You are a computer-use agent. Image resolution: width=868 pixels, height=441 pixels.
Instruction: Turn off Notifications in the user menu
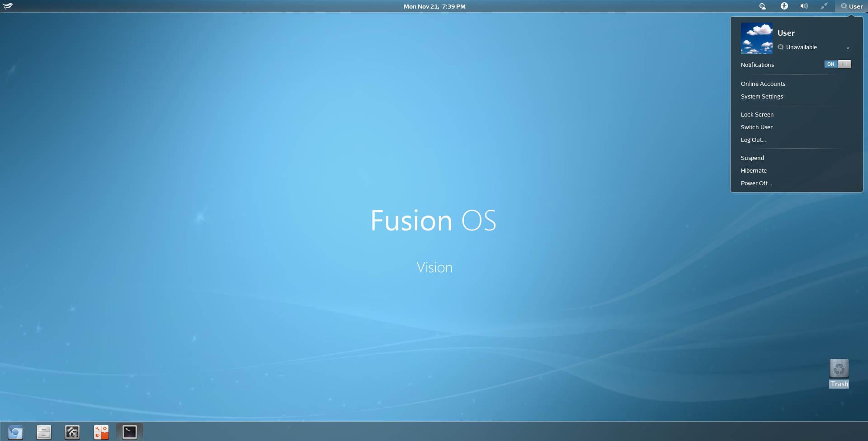coord(838,64)
